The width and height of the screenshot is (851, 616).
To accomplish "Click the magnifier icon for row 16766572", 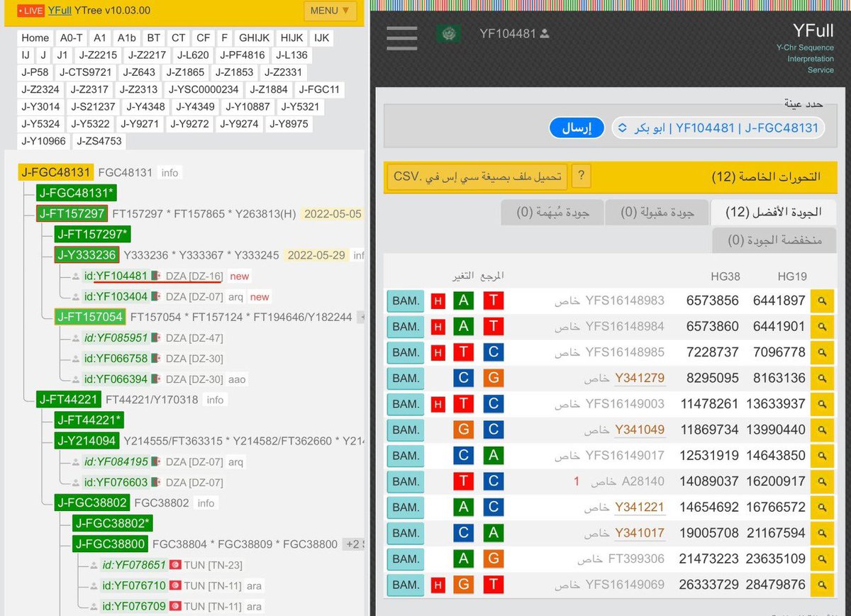I will [822, 507].
